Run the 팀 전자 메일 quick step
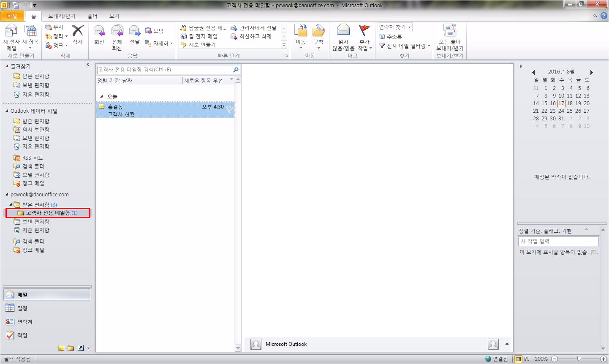 [199, 36]
